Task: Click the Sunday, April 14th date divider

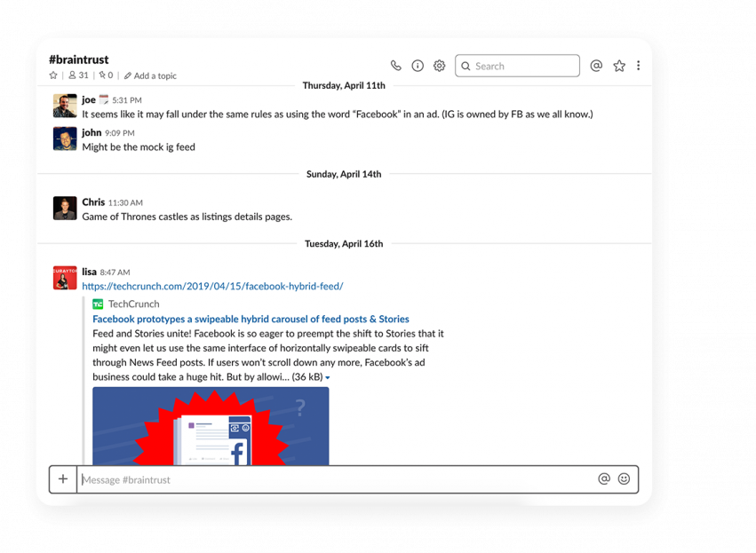Action: 344,174
